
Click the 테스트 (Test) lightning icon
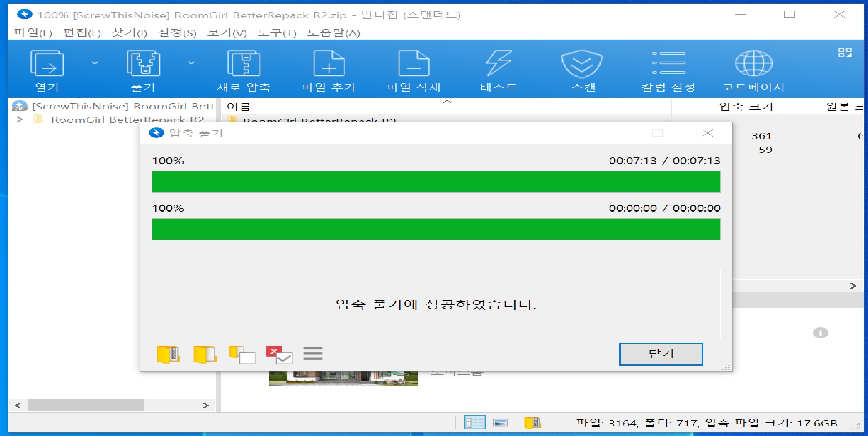coord(498,64)
